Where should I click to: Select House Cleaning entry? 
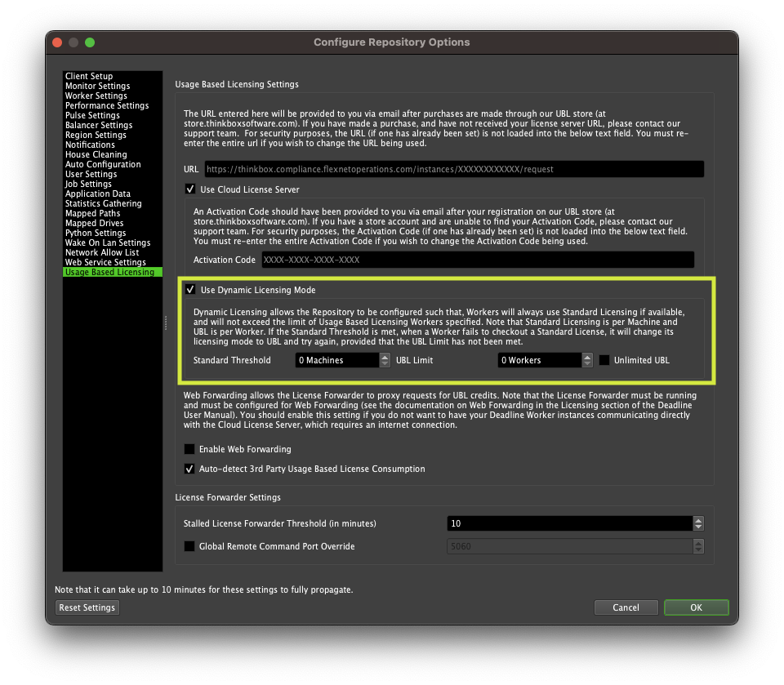point(96,154)
